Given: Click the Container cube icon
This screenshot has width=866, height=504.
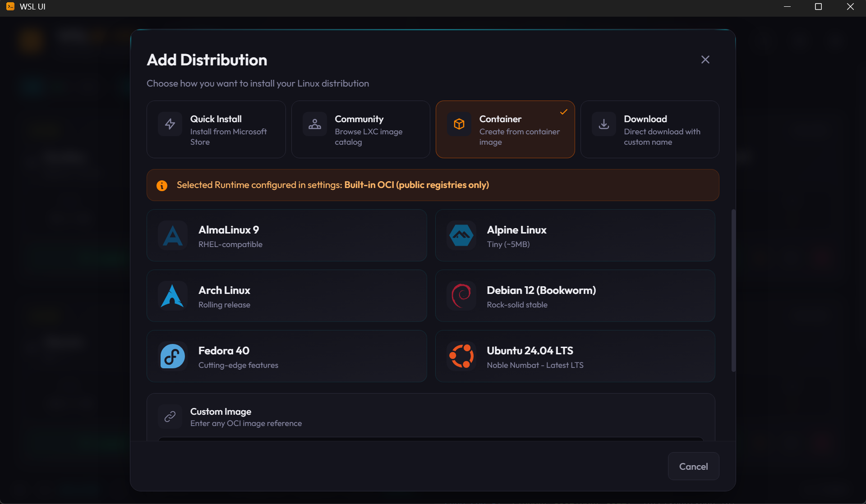Looking at the screenshot, I should tap(459, 124).
